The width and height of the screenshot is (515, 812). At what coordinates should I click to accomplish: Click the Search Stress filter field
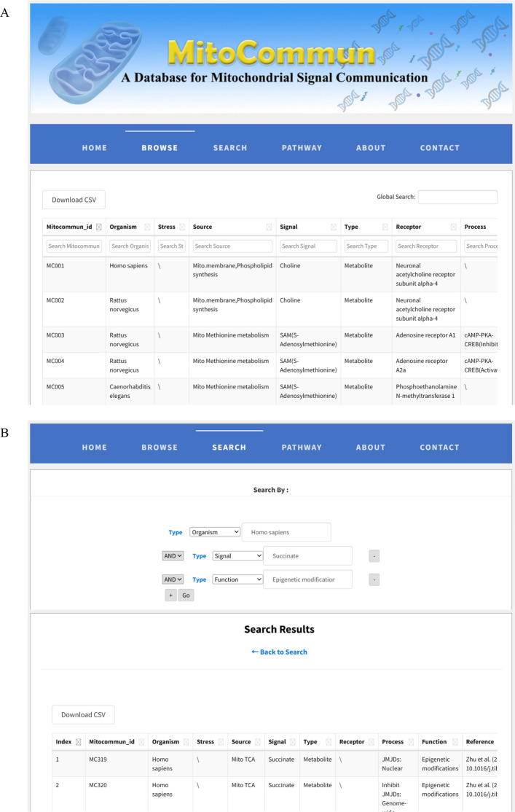[x=172, y=246]
